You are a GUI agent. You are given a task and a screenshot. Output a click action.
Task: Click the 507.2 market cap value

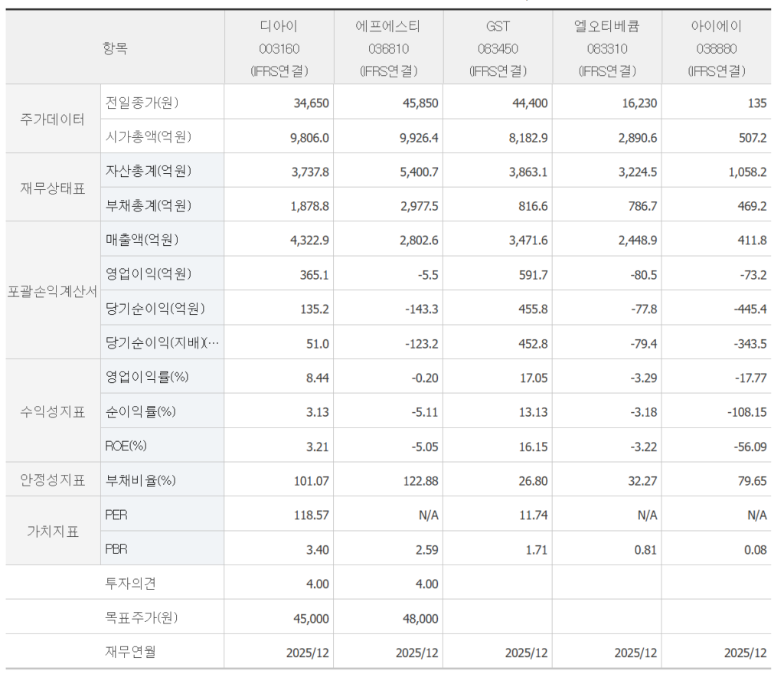[753, 138]
